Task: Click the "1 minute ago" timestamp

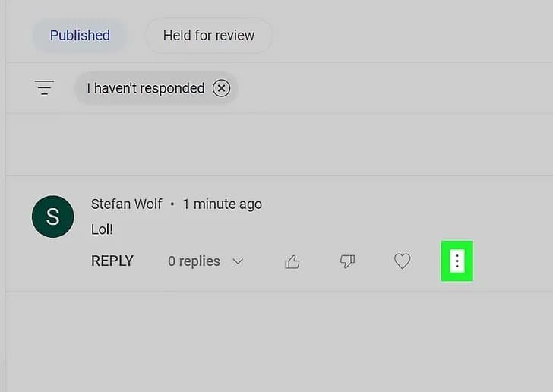Action: [x=223, y=204]
